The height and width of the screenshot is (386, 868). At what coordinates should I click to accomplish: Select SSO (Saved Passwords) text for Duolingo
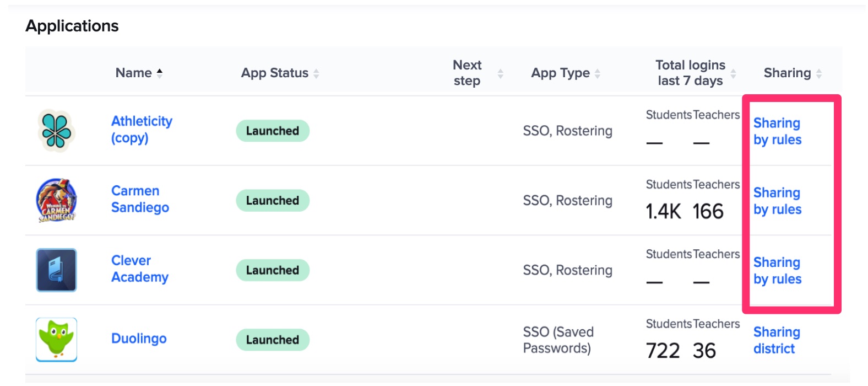pyautogui.click(x=558, y=340)
